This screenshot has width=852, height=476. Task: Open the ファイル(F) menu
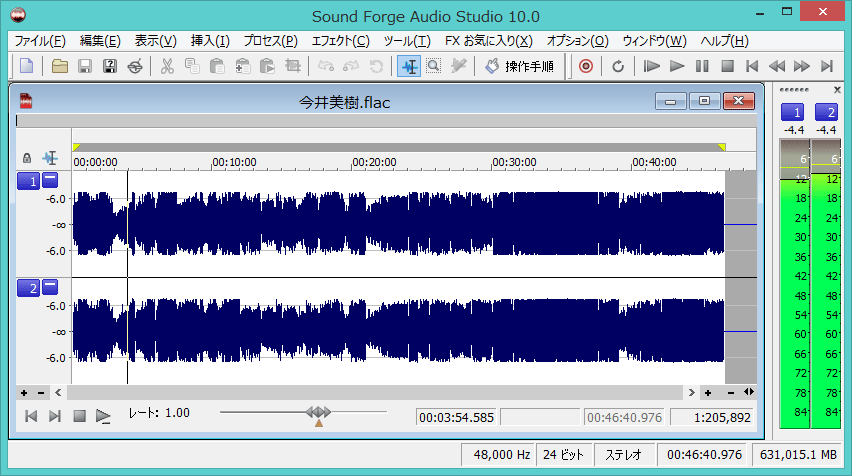[40, 41]
